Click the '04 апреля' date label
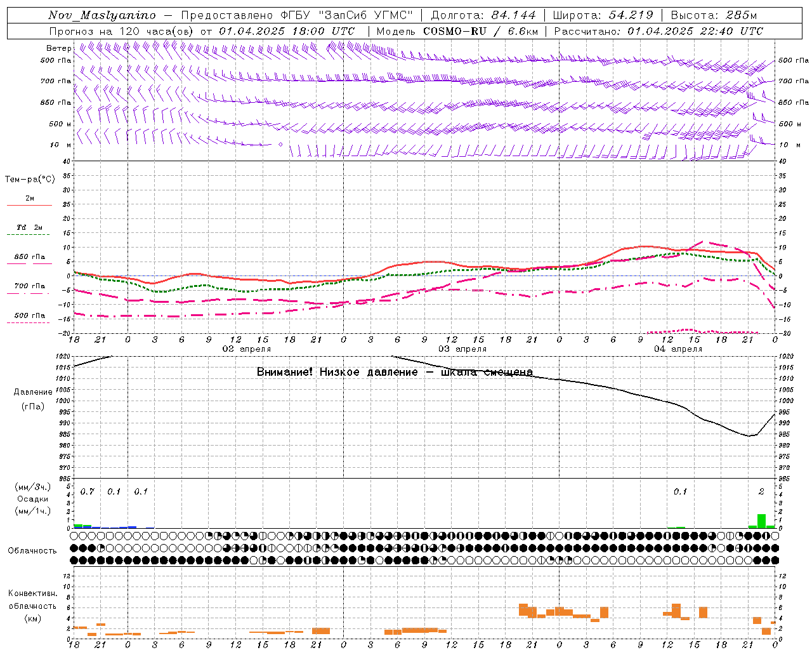 click(678, 349)
